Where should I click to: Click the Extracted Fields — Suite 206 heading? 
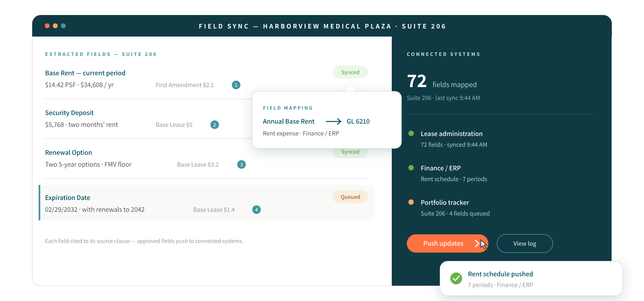click(101, 54)
